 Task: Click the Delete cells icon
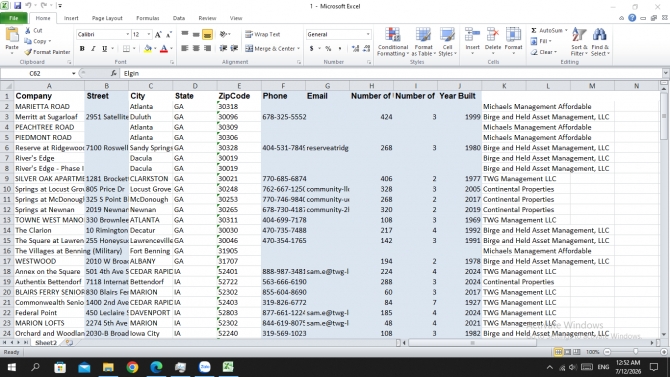click(493, 35)
